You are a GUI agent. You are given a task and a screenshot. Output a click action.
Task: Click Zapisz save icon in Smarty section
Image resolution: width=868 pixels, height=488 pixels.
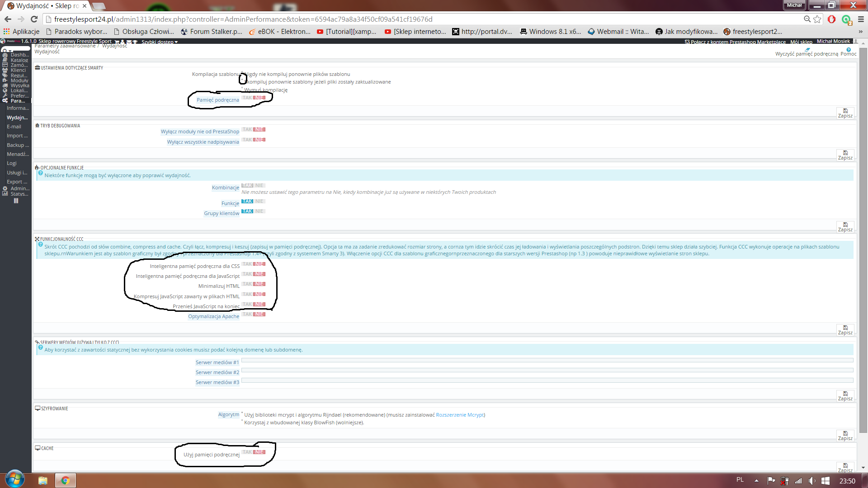pyautogui.click(x=845, y=111)
